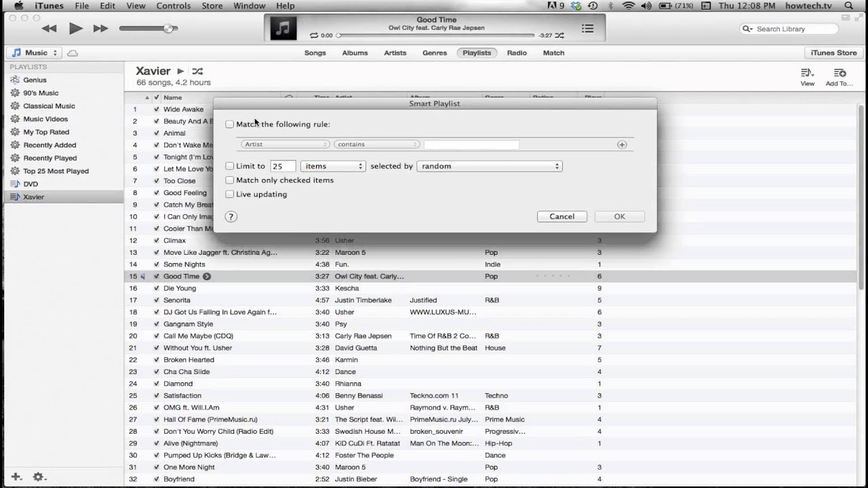Click the album art music note thumbnail
Image resolution: width=868 pixels, height=488 pixels.
283,28
